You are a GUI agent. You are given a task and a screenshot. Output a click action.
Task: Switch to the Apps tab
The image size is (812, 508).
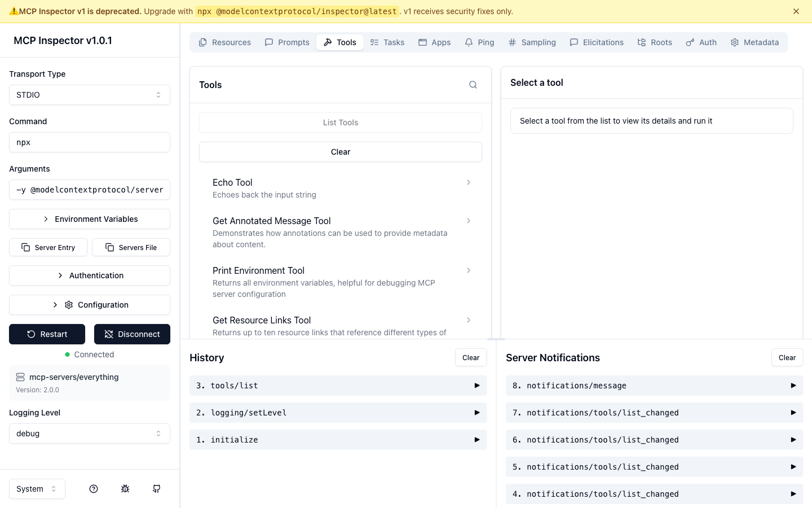click(x=435, y=42)
